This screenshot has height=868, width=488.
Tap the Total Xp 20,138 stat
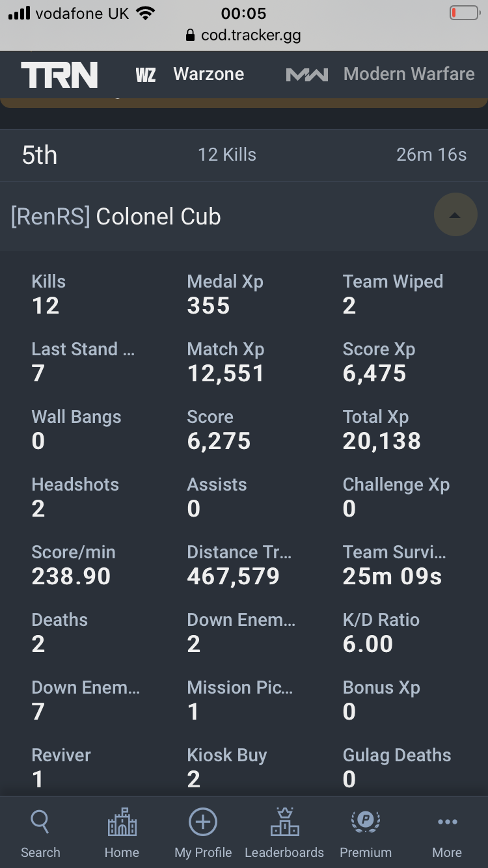[x=382, y=429]
